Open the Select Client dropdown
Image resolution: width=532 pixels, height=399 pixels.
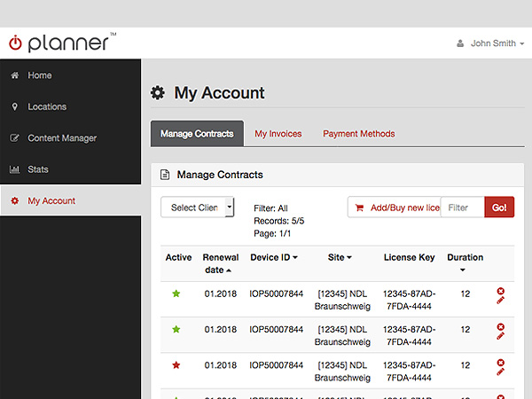(198, 207)
